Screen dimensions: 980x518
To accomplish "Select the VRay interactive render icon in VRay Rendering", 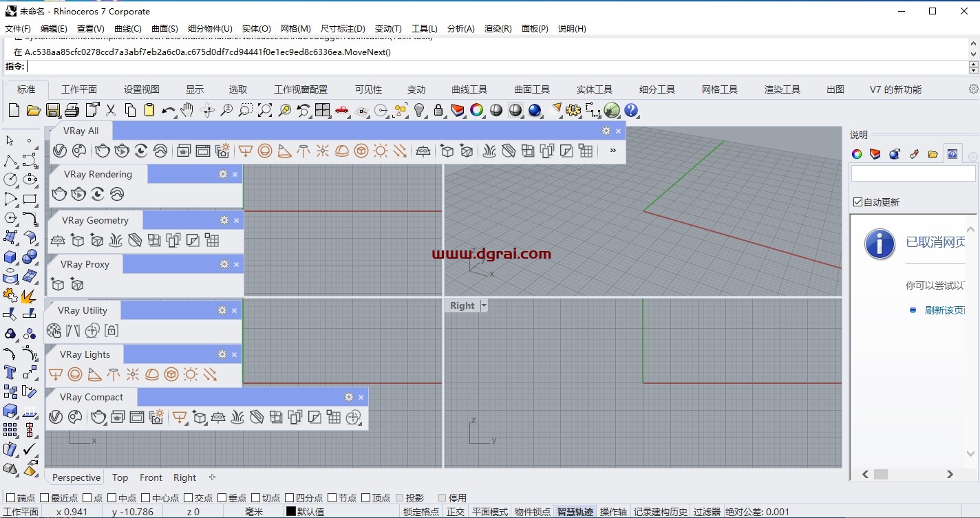I will (x=79, y=193).
